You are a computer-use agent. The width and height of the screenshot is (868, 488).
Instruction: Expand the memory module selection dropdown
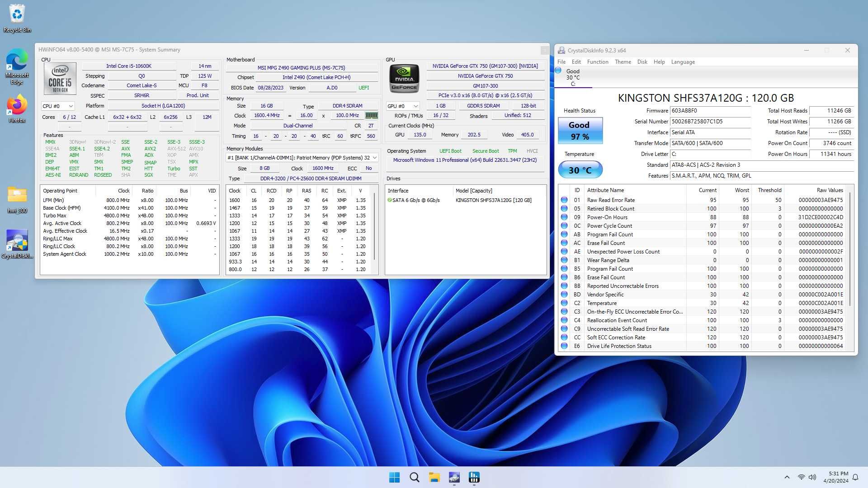[x=302, y=158]
